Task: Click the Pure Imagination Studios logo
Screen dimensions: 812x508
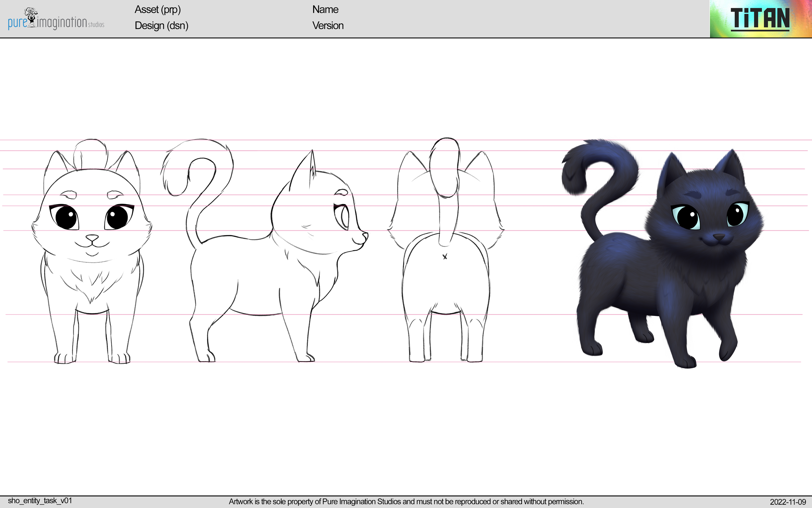Action: pos(56,20)
